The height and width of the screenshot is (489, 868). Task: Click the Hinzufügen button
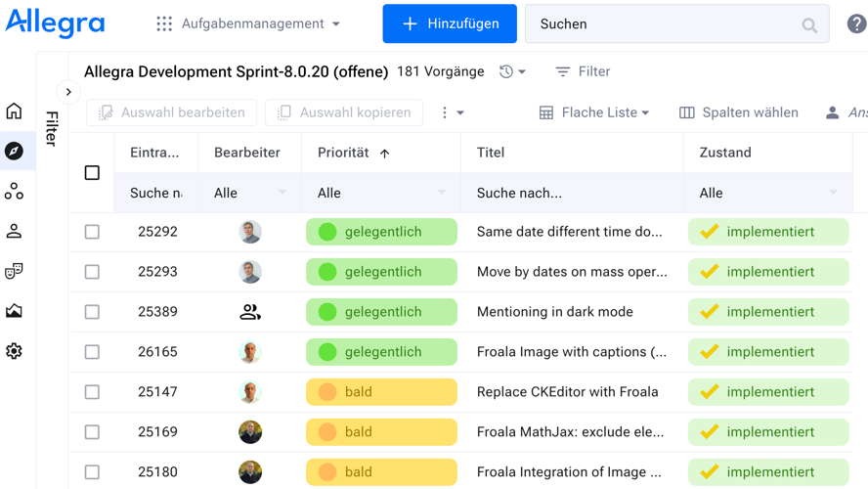(450, 23)
